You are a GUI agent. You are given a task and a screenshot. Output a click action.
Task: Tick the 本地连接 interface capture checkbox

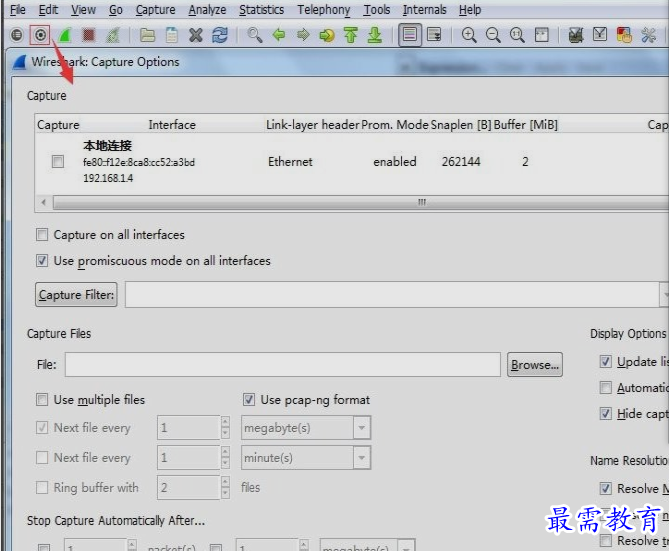[x=58, y=161]
